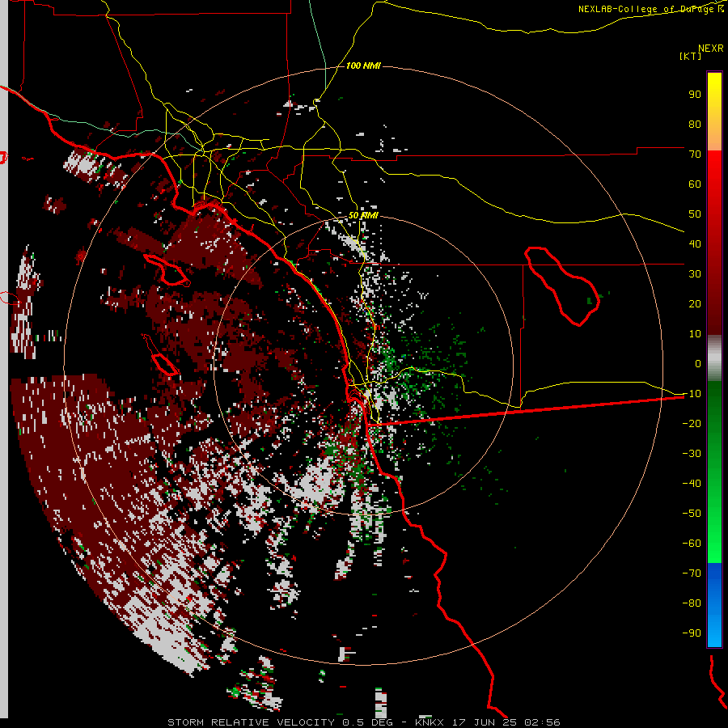This screenshot has height=728, width=728.
Task: Click the -60 value on the velocity scale
Action: (x=692, y=544)
